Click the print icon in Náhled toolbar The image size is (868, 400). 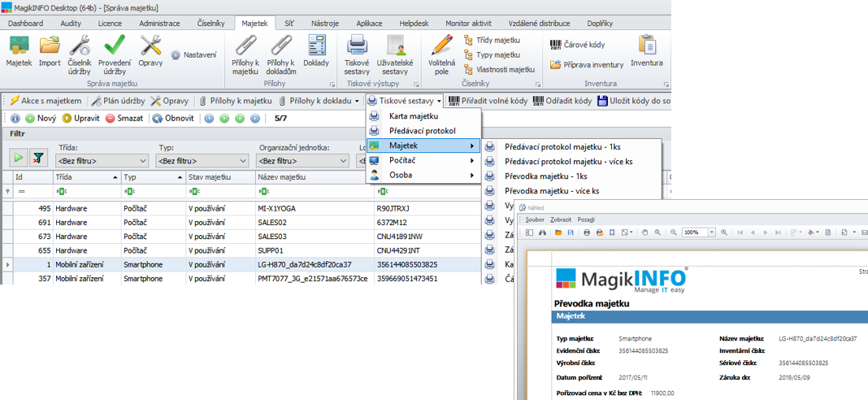tap(587, 233)
